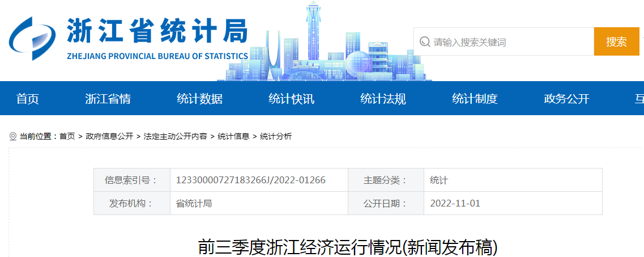The height and width of the screenshot is (257, 644).
Task: Click the 发布机构 label cell
Action: click(x=132, y=203)
